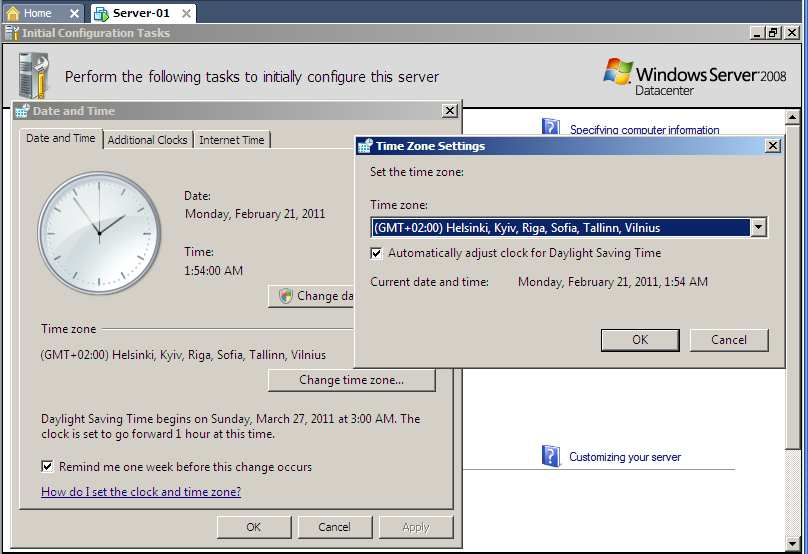Click the Daylight Saving Time begins notice text

(231, 426)
